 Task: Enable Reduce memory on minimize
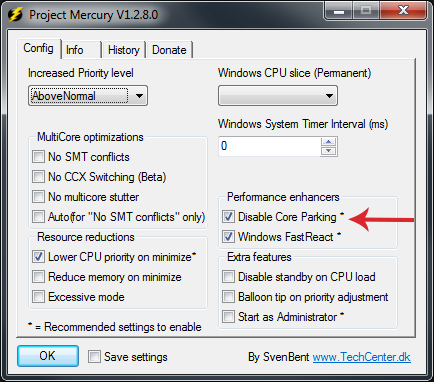pos(38,277)
